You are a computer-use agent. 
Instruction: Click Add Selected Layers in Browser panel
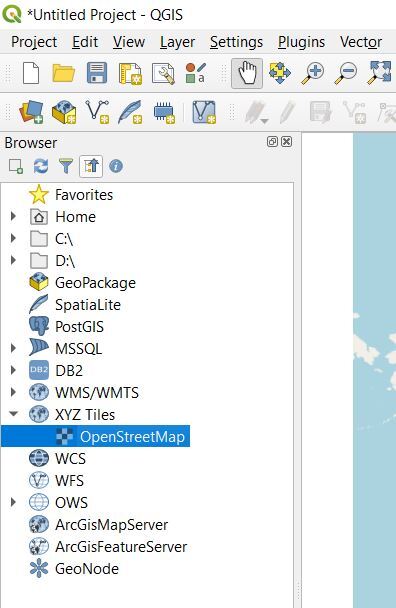click(16, 166)
